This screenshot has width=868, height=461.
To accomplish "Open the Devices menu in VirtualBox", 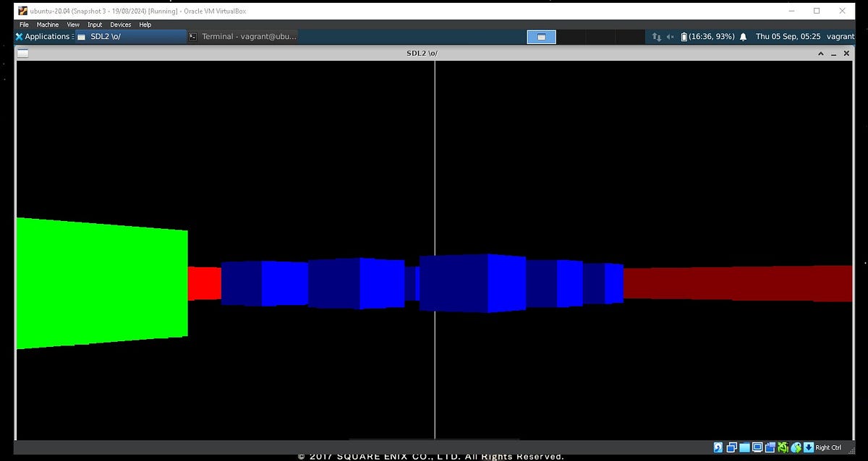I will click(x=120, y=24).
